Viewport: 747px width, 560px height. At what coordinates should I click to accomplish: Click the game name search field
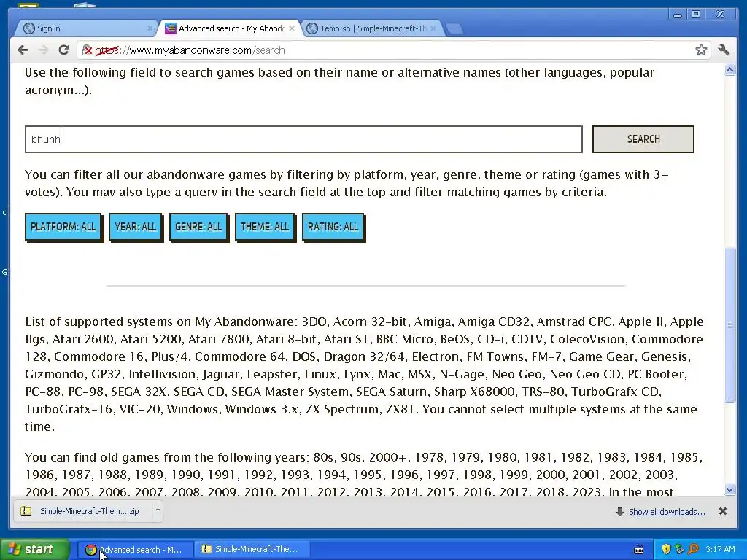click(303, 139)
